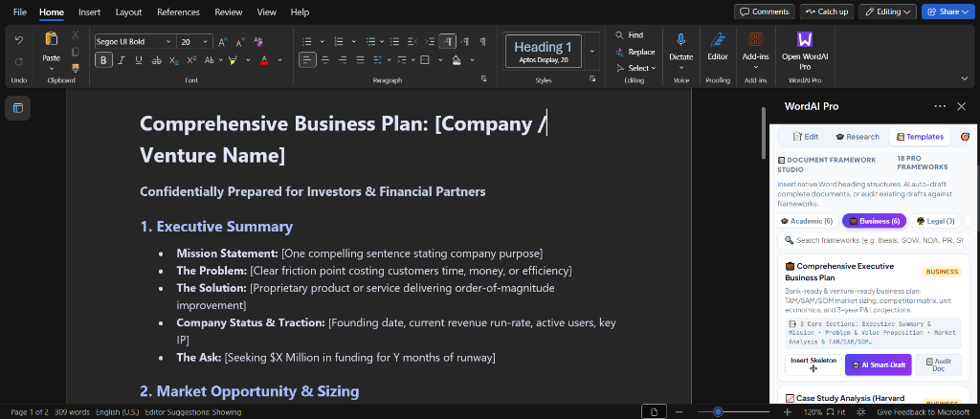This screenshot has height=419, width=980.
Task: Align text left
Action: click(307, 60)
